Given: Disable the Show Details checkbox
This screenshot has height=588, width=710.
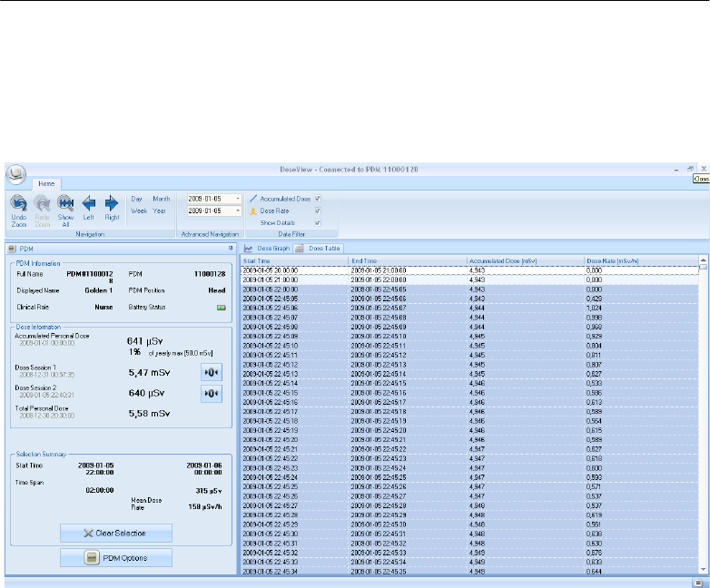Looking at the screenshot, I should 318,221.
